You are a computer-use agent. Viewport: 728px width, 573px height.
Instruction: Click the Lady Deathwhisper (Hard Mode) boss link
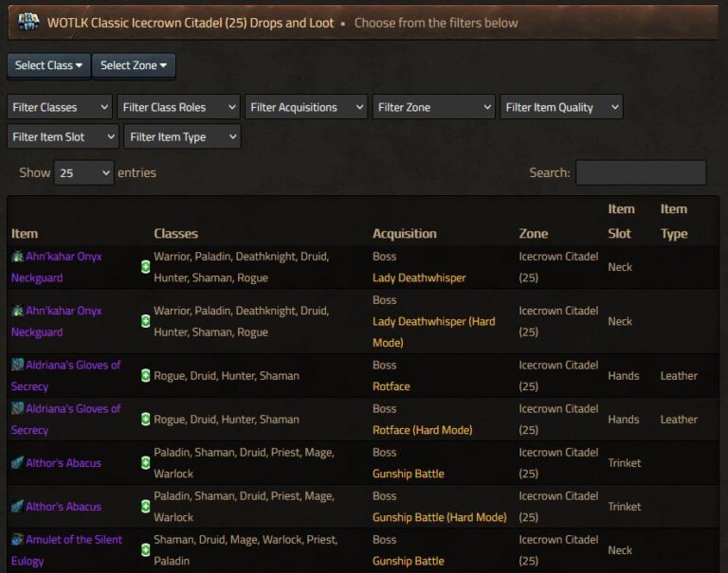coord(434,331)
